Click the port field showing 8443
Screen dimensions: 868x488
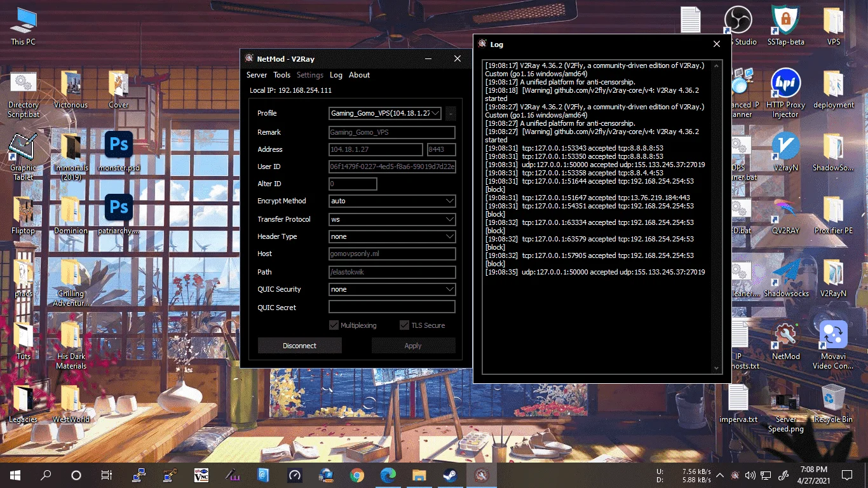point(442,149)
